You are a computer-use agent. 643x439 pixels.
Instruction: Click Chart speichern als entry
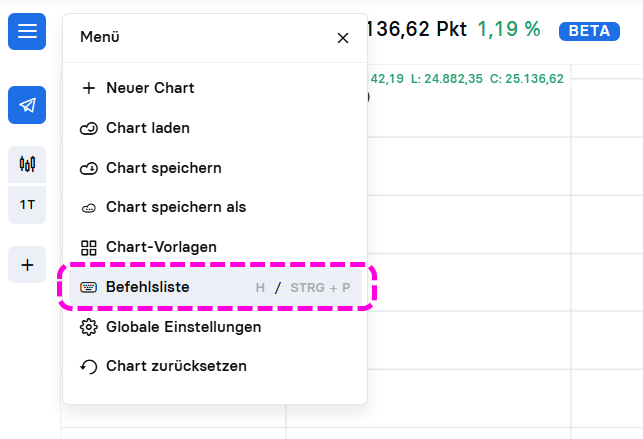pos(175,207)
